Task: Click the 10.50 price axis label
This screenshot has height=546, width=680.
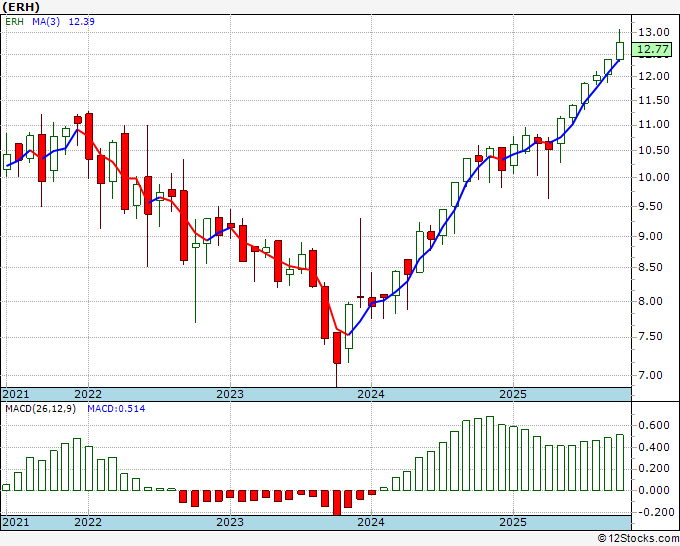Action: pos(654,150)
